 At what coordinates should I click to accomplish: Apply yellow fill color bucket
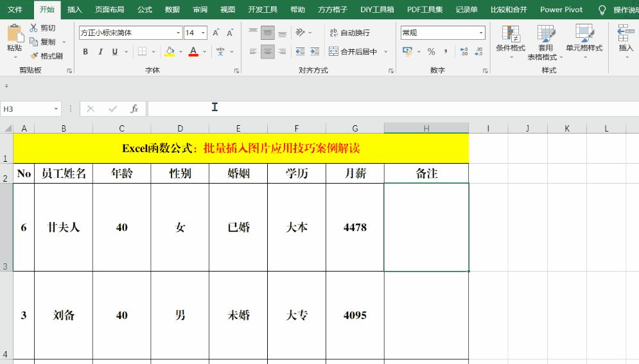[170, 51]
